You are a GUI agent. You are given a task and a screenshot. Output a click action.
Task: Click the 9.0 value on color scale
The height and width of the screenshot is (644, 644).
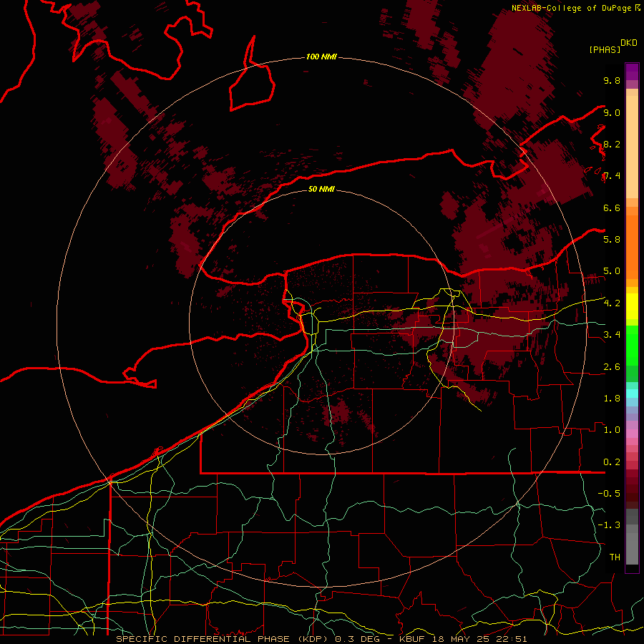point(612,112)
